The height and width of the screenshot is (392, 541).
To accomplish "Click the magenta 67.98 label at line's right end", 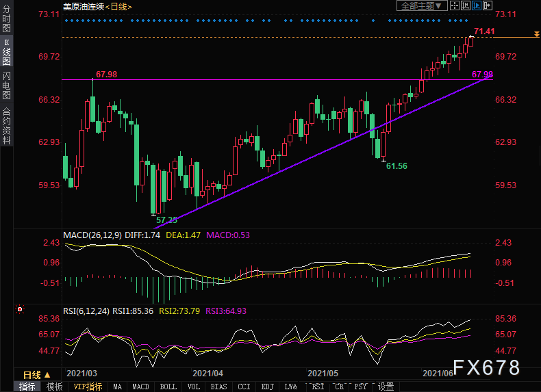I will pos(482,75).
